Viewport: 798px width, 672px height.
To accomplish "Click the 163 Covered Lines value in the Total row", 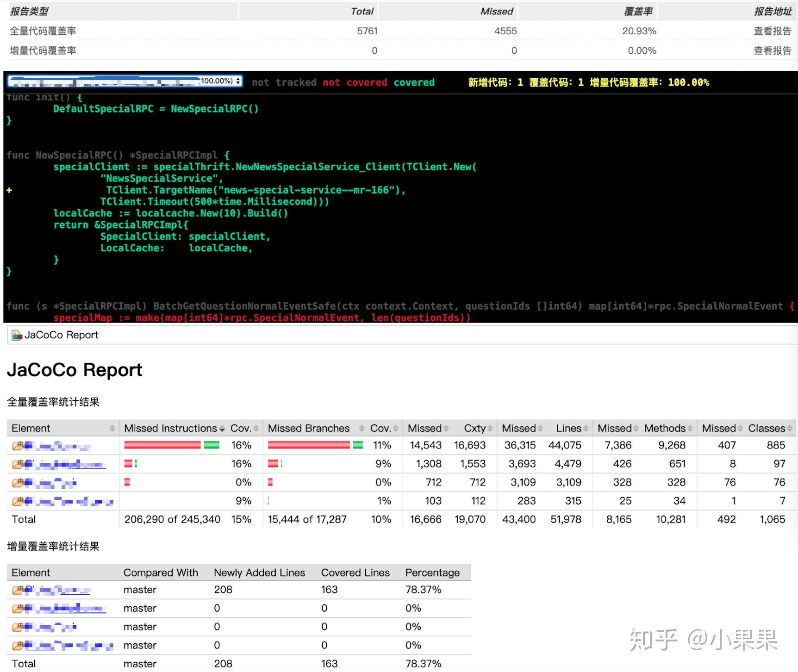I will point(329,664).
